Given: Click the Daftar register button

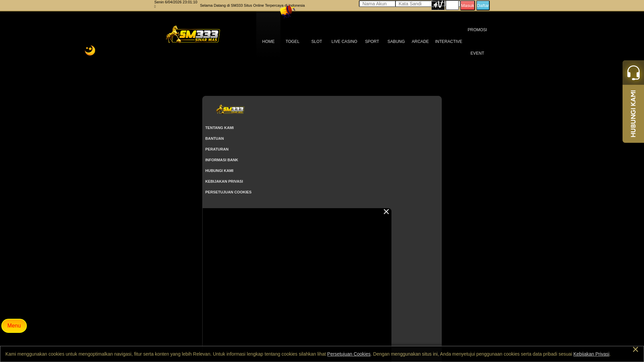Looking at the screenshot, I should click(483, 5).
